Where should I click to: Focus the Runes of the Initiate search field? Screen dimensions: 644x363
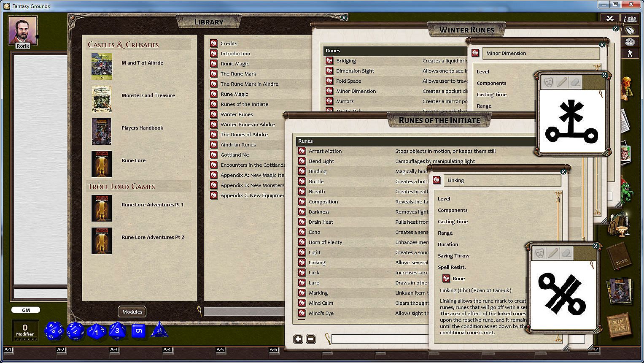point(380,339)
